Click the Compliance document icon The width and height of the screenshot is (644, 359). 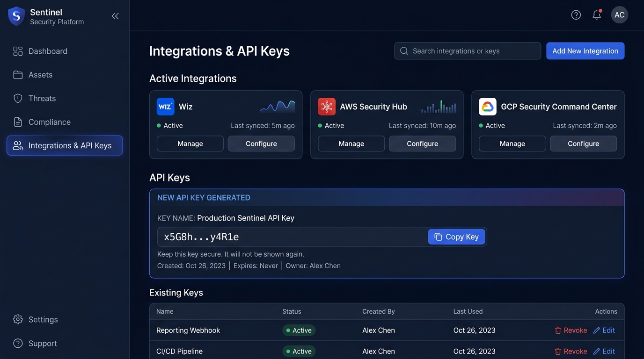(x=18, y=122)
